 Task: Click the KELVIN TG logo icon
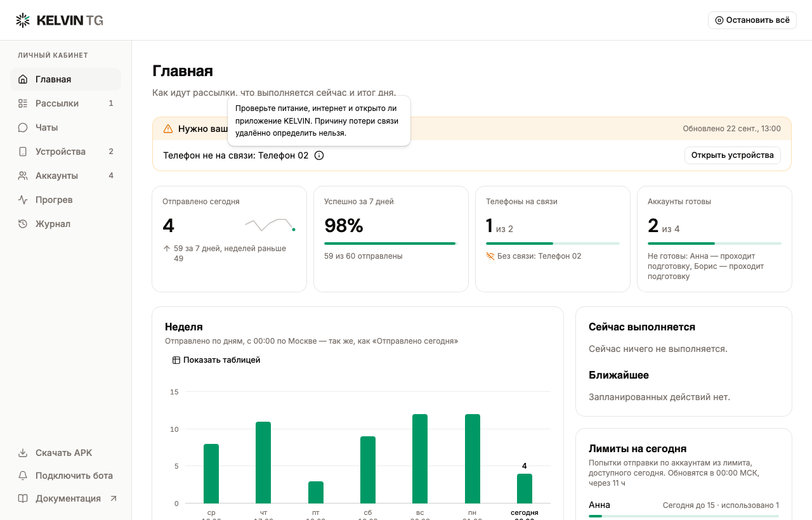tap(23, 20)
